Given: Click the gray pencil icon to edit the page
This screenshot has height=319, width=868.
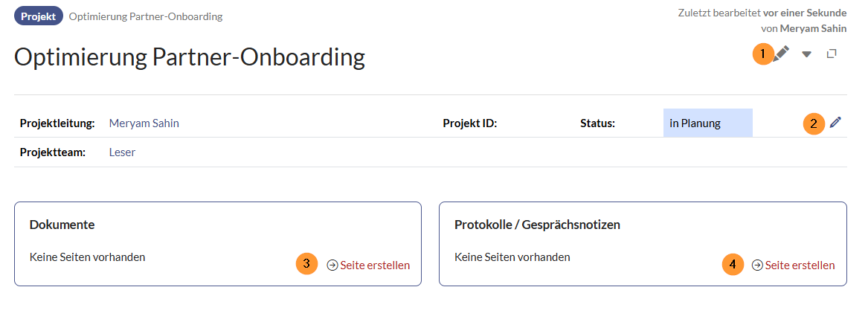Looking at the screenshot, I should pyautogui.click(x=781, y=54).
